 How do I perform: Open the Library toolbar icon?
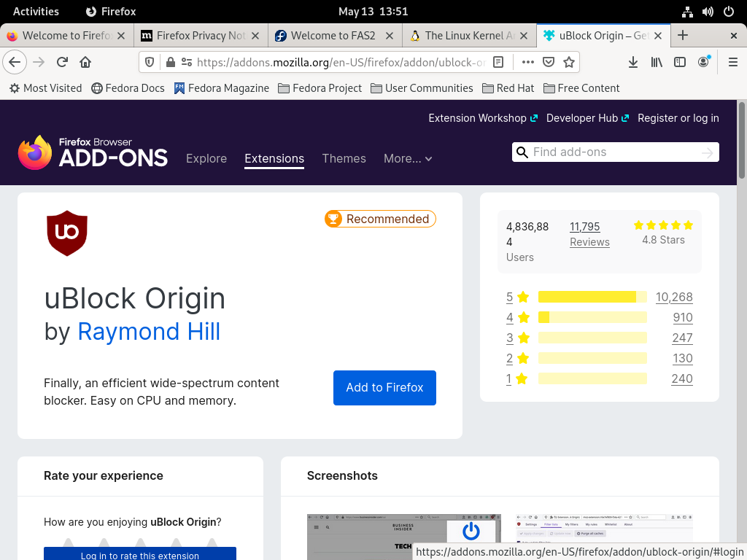(x=657, y=62)
